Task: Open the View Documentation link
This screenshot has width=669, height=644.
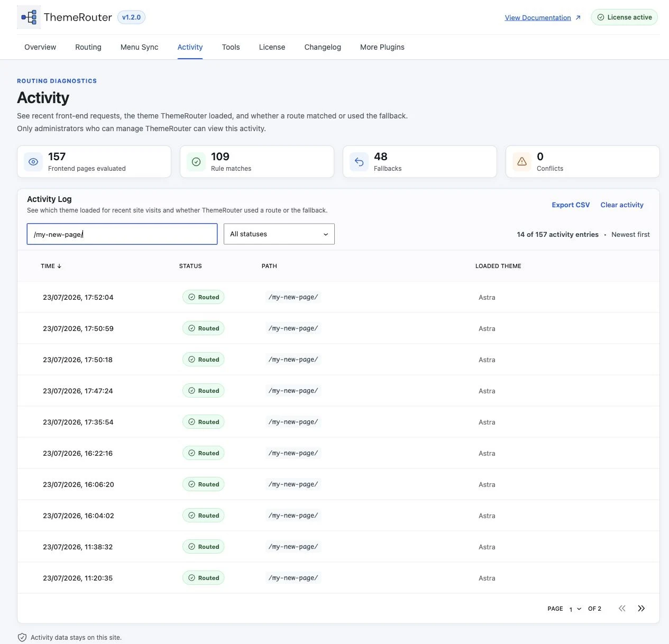Action: click(x=538, y=17)
